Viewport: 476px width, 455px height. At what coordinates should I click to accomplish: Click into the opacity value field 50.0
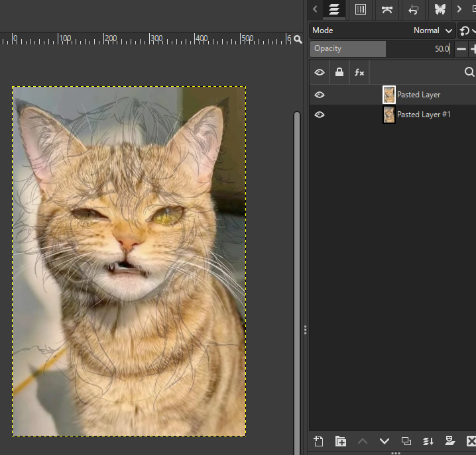point(442,49)
